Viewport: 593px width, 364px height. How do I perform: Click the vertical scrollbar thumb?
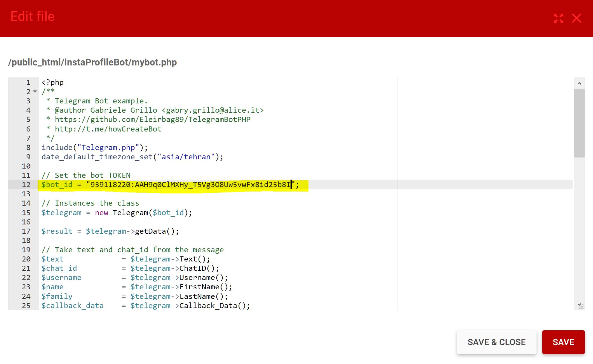coord(579,123)
